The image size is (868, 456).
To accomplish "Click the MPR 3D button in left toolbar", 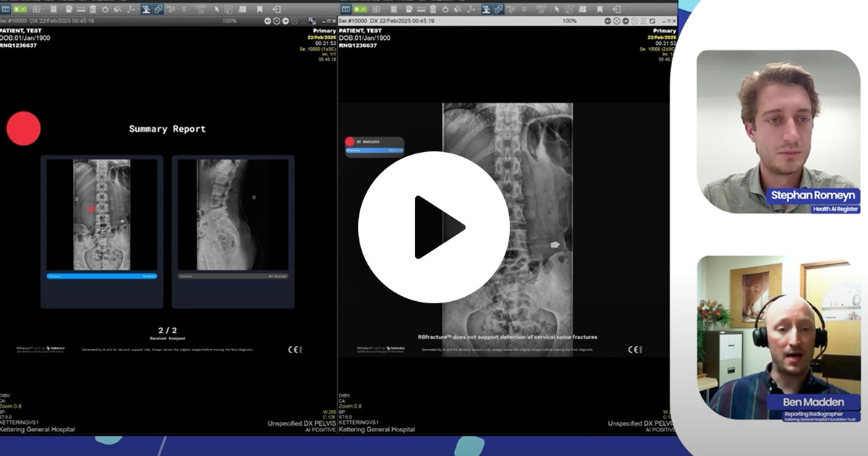I will point(201,9).
